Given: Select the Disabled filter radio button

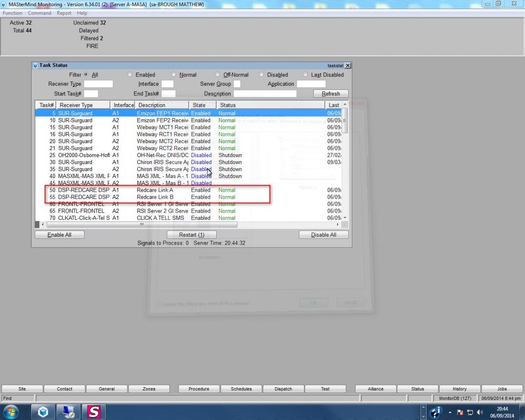Looking at the screenshot, I should pos(262,75).
